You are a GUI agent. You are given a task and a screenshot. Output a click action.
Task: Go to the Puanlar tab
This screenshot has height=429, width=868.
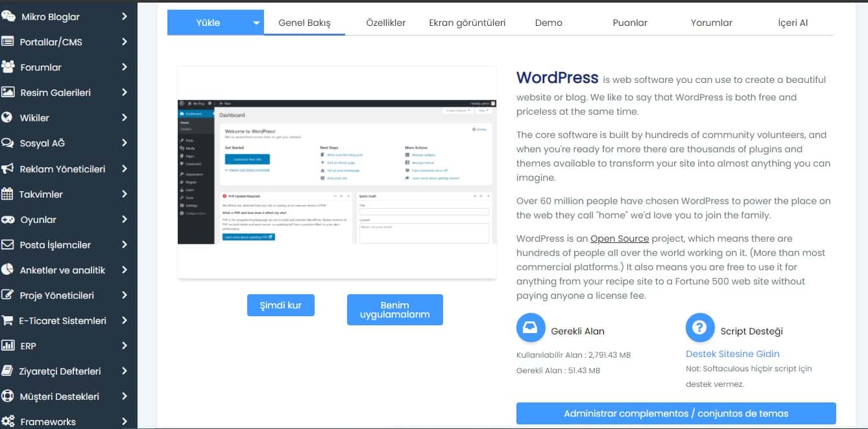(x=630, y=23)
